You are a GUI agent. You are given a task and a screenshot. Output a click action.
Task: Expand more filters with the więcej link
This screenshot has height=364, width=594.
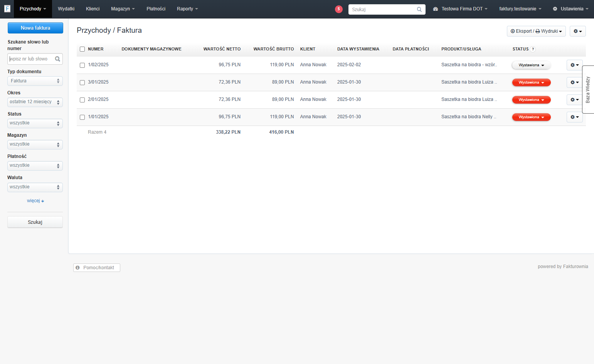[35, 201]
